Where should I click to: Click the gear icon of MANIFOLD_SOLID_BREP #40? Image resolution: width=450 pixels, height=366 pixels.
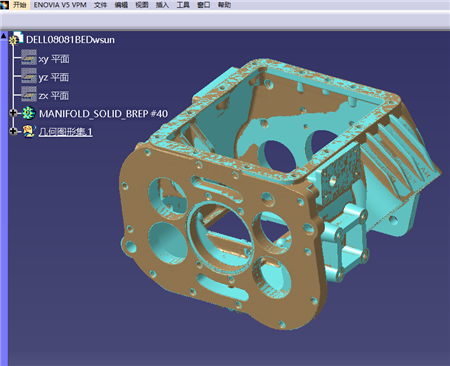29,114
